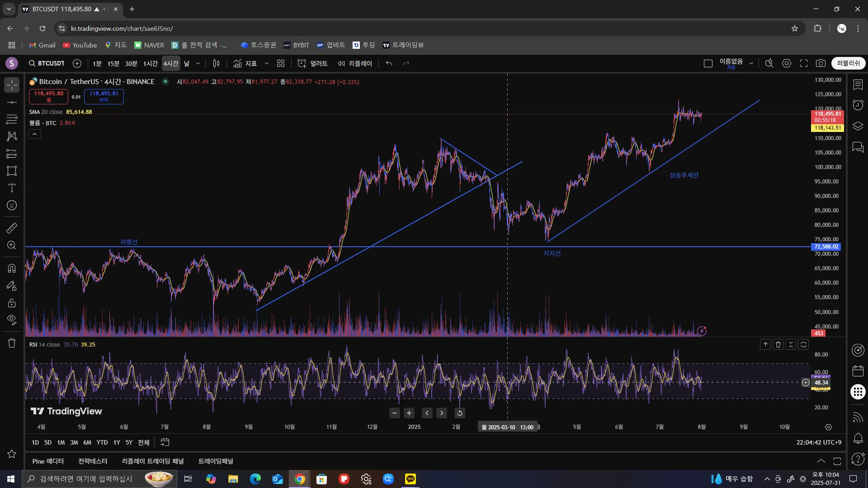Collapse the indicator legend chevron
Screen dimensions: 868x488
pyautogui.click(x=34, y=134)
